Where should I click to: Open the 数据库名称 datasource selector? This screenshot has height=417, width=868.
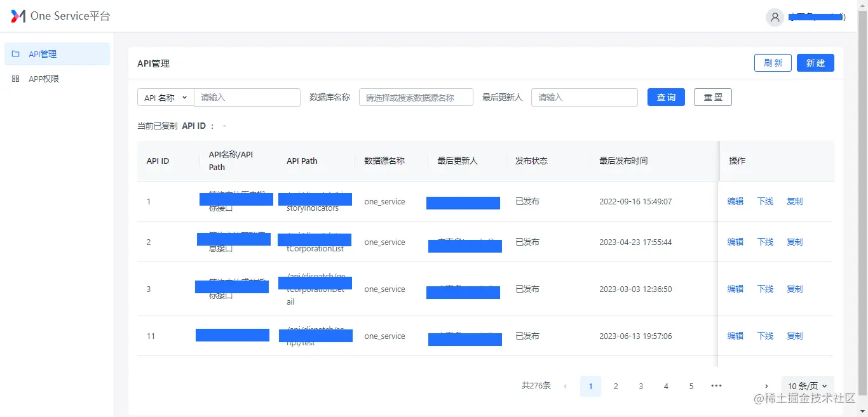click(416, 97)
